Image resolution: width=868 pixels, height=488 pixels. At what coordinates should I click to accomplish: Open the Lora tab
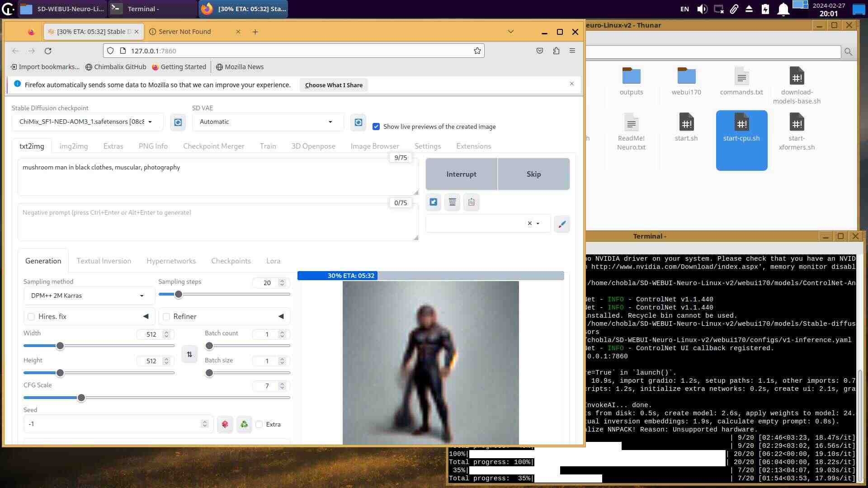click(273, 261)
